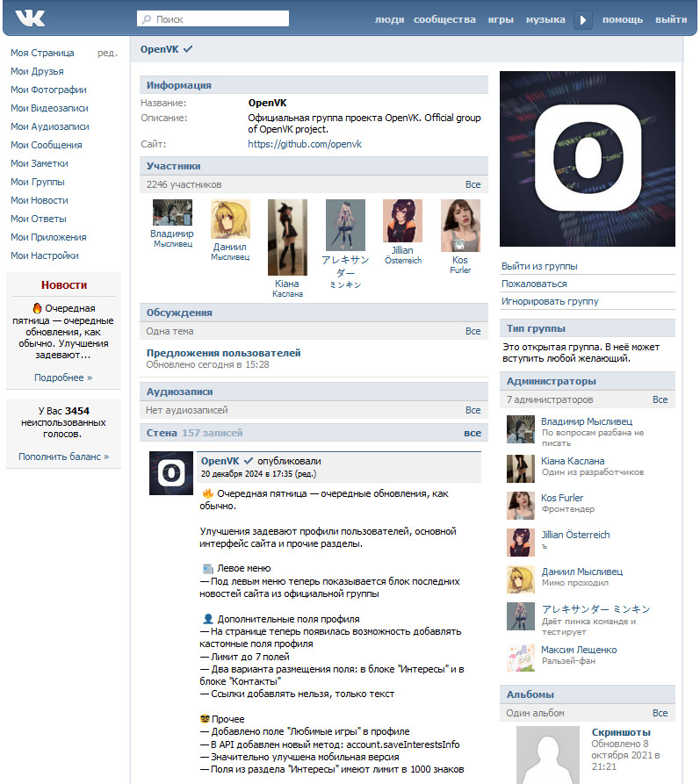Click the verified checkmark beside OpenVK title
This screenshot has width=700, height=784.
pos(188,49)
